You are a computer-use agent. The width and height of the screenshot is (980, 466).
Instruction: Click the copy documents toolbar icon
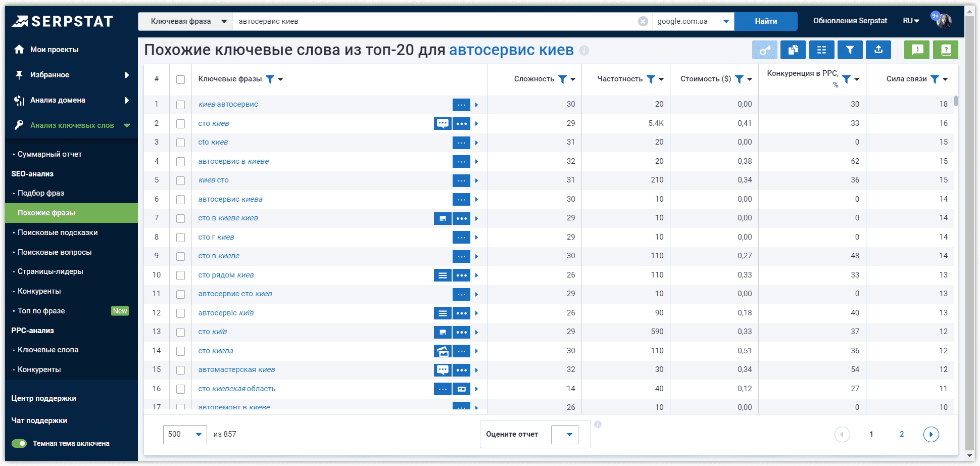click(x=793, y=50)
